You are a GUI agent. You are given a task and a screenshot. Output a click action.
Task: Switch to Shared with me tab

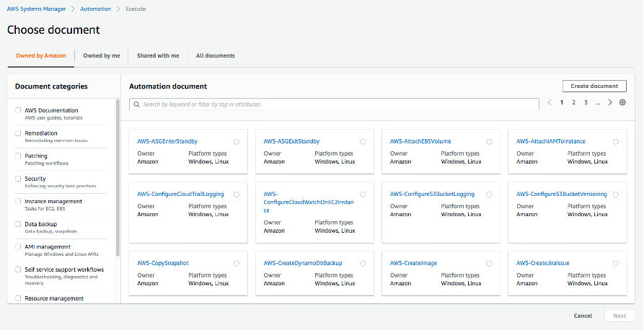click(158, 55)
